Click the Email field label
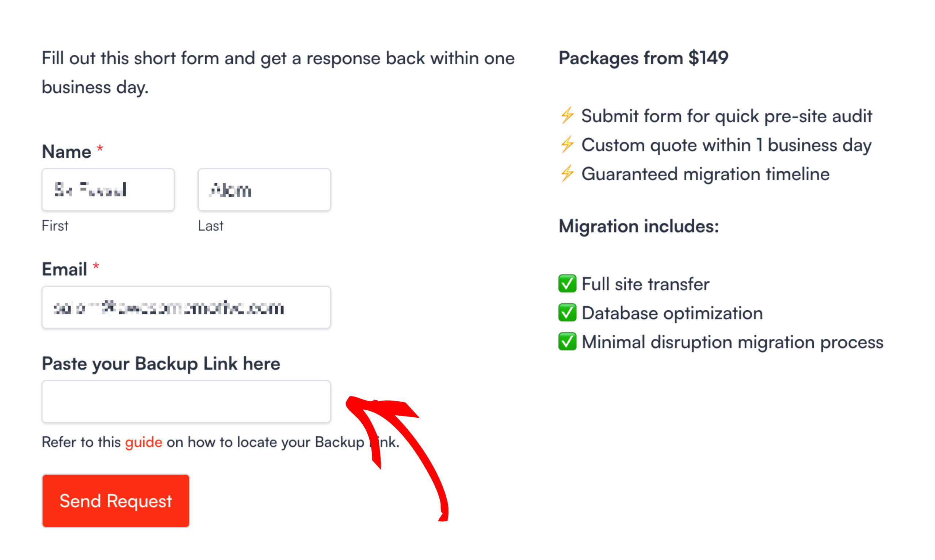 64,269
